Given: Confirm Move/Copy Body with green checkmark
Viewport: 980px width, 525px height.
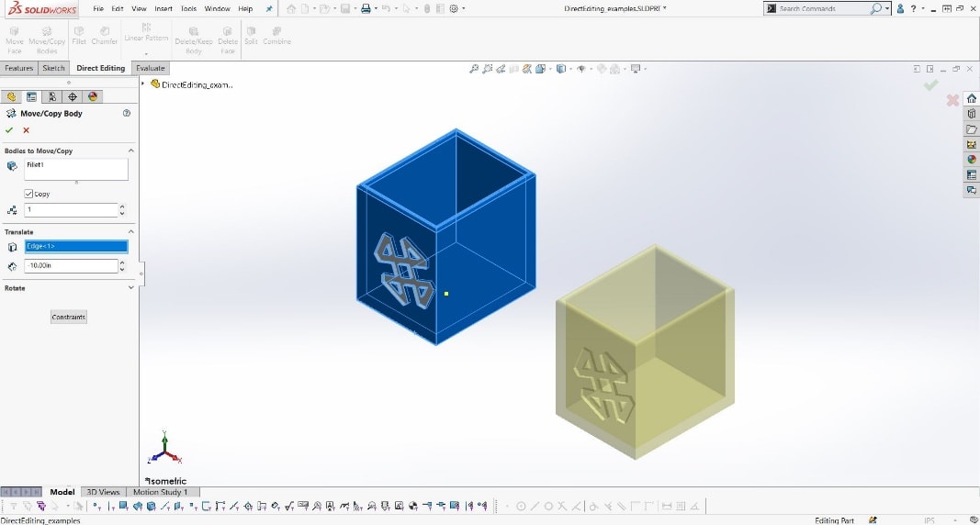Looking at the screenshot, I should 9,130.
